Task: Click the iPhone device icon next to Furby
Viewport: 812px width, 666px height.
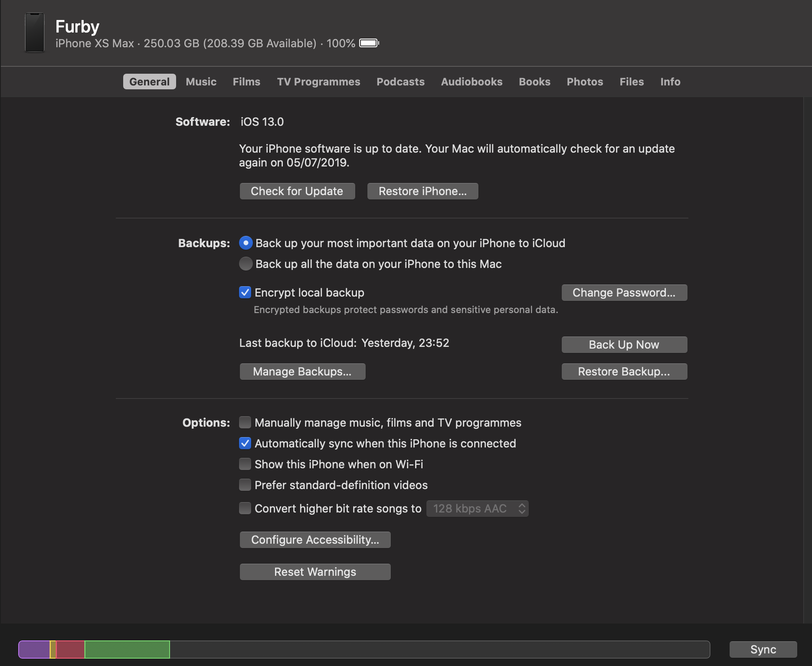Action: pos(35,33)
